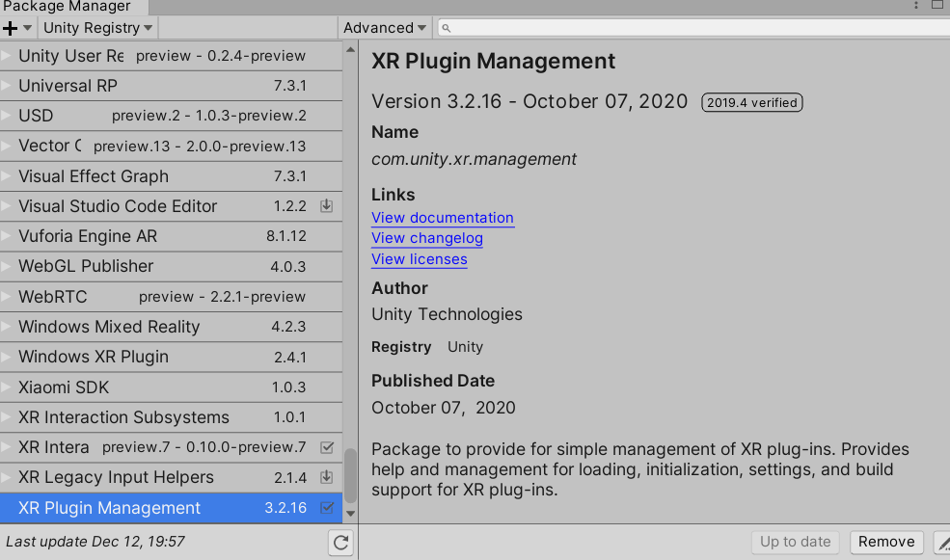Click the package list scroll down arrow
Viewport: 950px width, 560px height.
coord(350,514)
